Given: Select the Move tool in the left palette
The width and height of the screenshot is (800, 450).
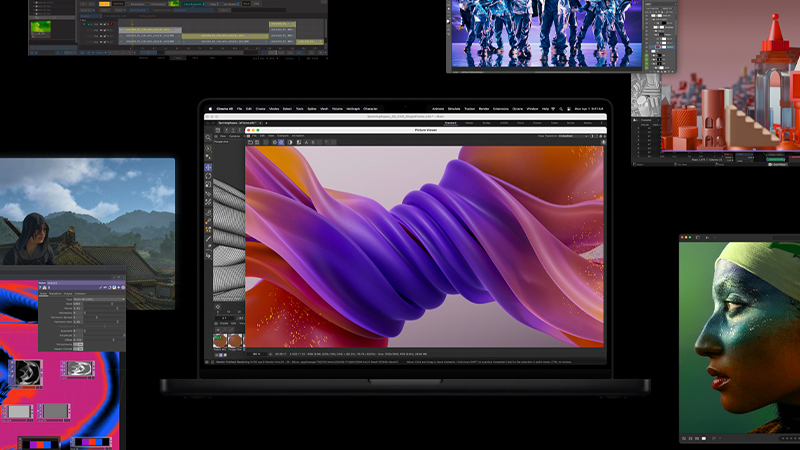Looking at the screenshot, I should pos(208,167).
